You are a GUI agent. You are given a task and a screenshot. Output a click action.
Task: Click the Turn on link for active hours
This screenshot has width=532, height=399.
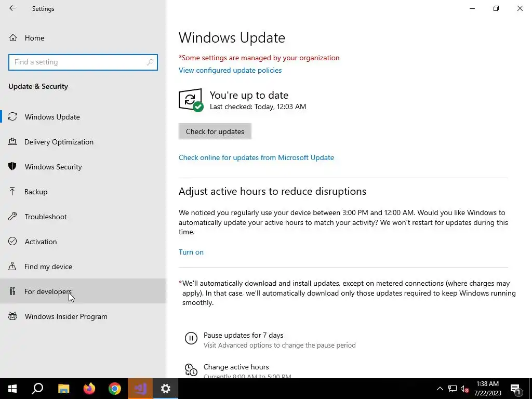(x=191, y=252)
